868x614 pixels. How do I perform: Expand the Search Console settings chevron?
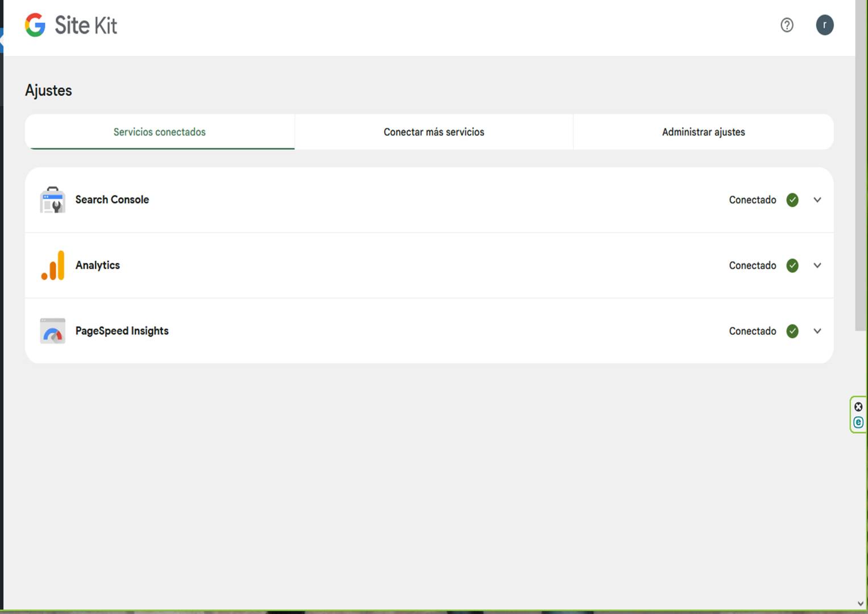click(x=817, y=200)
